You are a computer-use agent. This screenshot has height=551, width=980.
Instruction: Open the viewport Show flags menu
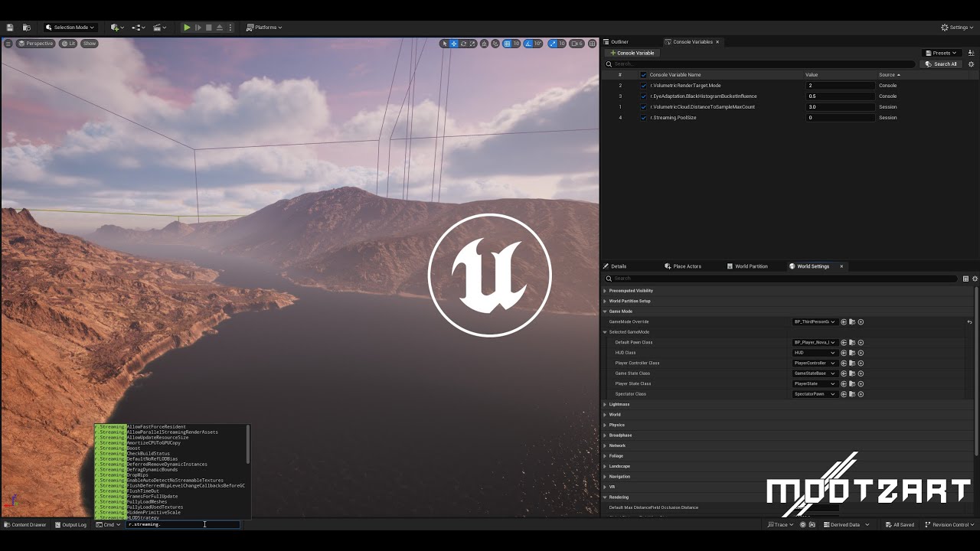coord(90,44)
